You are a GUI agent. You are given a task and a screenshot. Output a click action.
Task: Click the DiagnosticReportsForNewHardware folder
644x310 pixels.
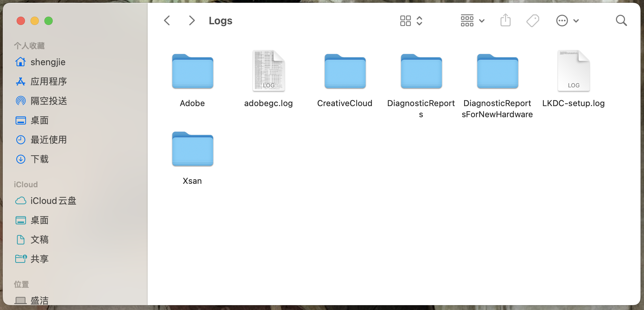497,71
